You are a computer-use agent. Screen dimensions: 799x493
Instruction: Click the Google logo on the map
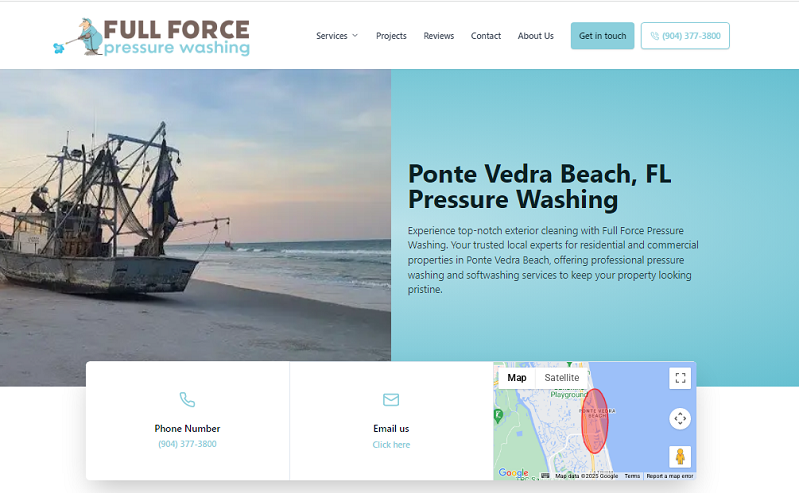pos(513,473)
